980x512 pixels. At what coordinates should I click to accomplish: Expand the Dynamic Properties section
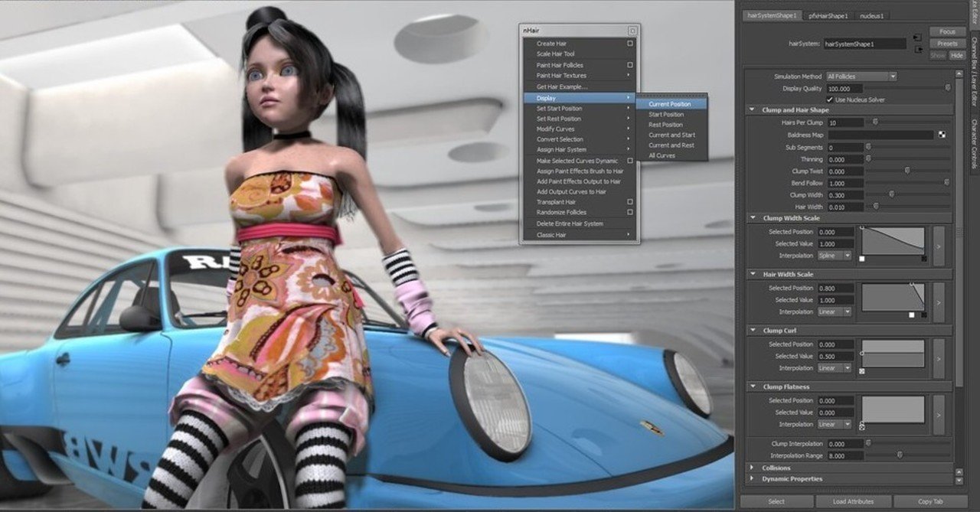pos(752,479)
